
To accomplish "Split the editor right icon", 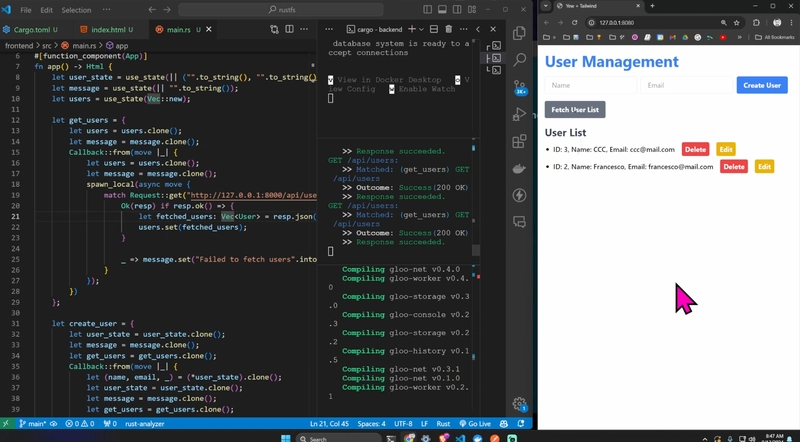I will [x=289, y=29].
